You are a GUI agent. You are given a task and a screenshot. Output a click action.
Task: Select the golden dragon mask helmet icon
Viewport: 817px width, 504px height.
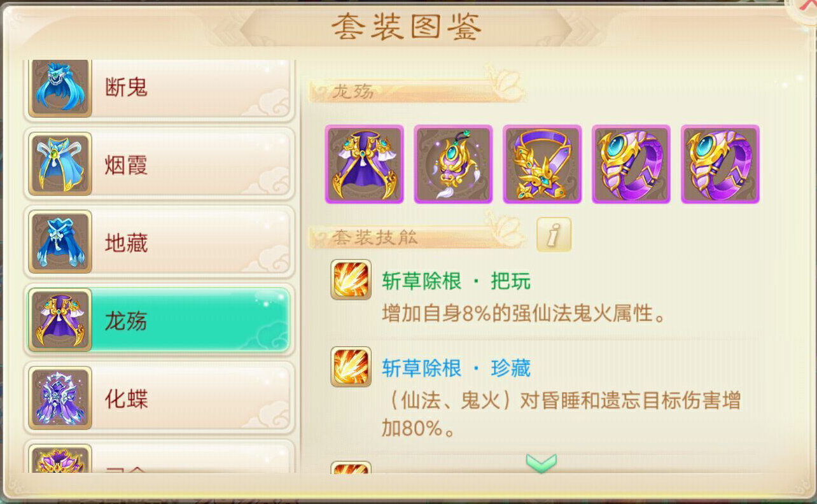[453, 164]
